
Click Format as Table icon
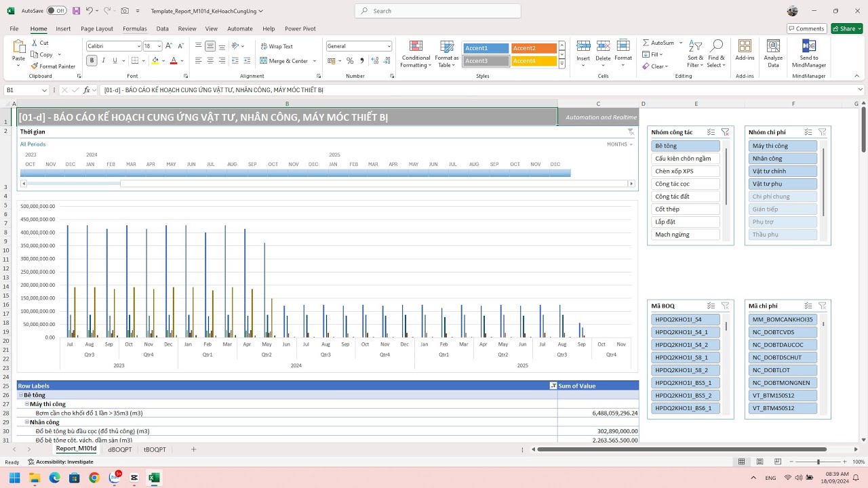[x=447, y=46]
